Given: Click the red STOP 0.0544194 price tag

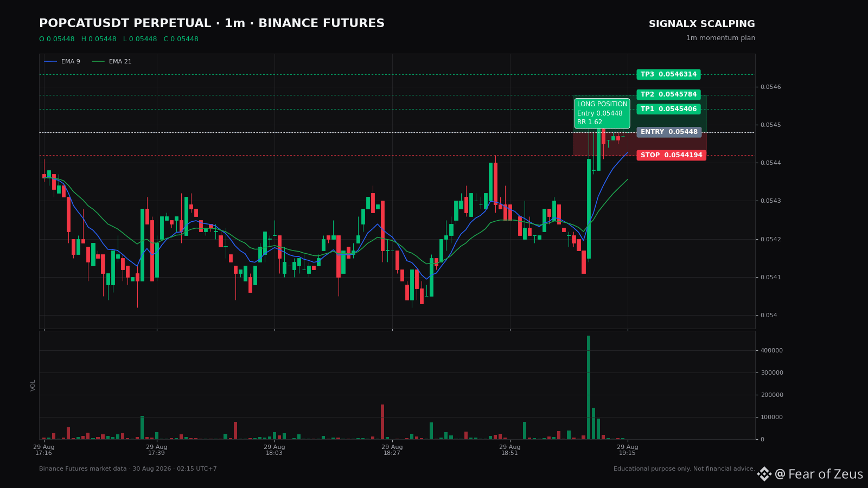Looking at the screenshot, I should coord(672,155).
